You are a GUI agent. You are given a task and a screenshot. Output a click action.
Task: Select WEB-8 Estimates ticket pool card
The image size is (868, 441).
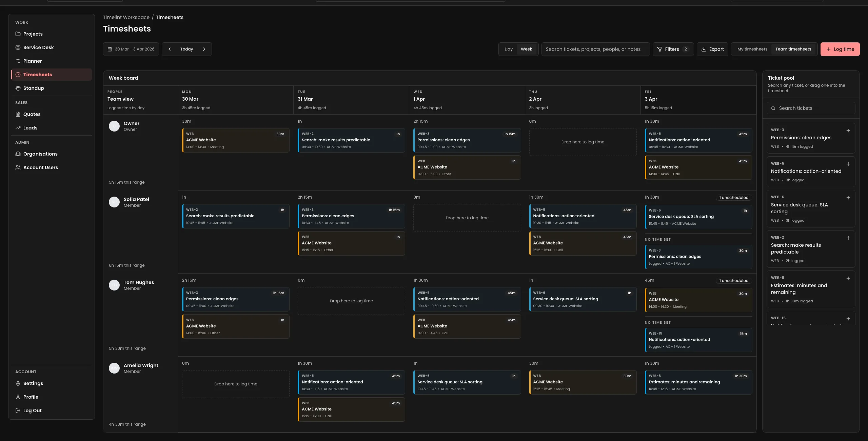811,289
